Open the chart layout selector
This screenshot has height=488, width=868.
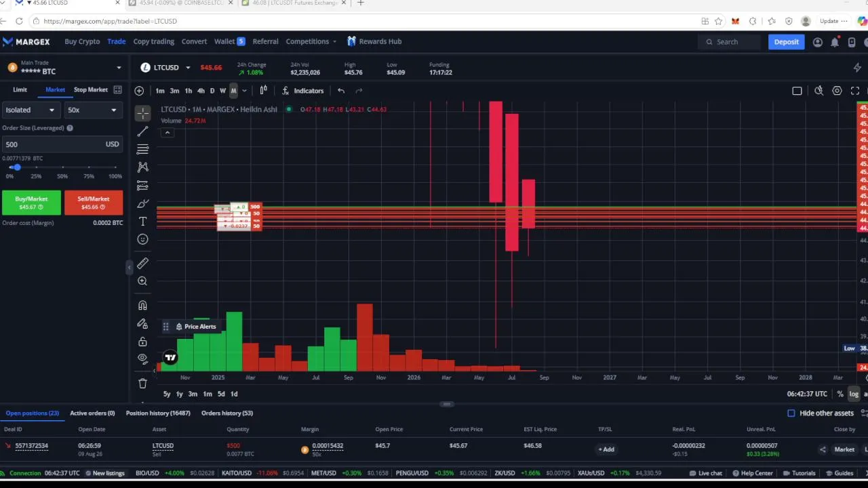[x=797, y=91]
